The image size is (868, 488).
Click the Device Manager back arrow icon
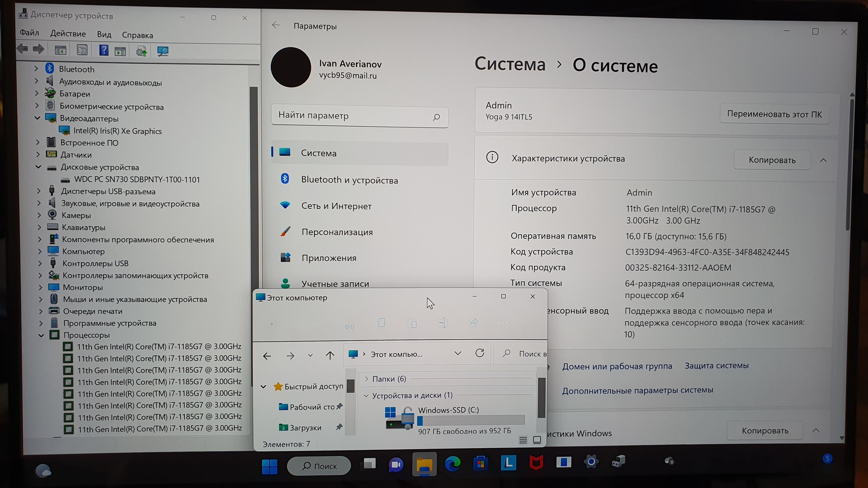(23, 50)
